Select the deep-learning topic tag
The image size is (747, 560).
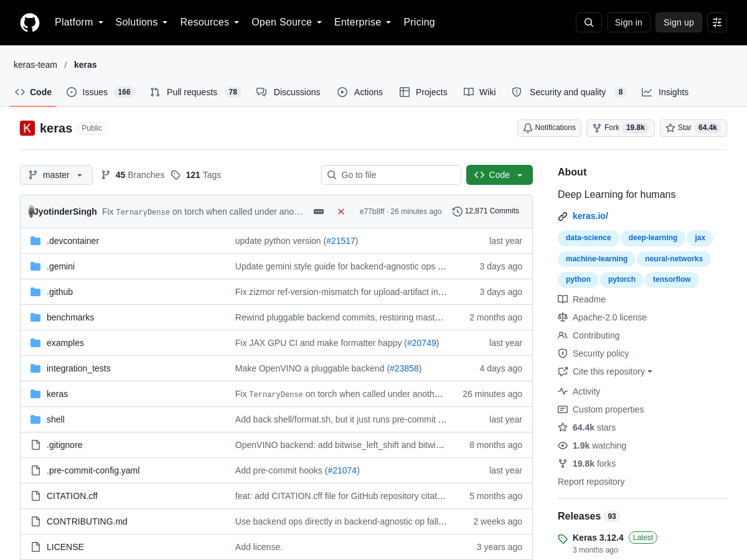(652, 238)
